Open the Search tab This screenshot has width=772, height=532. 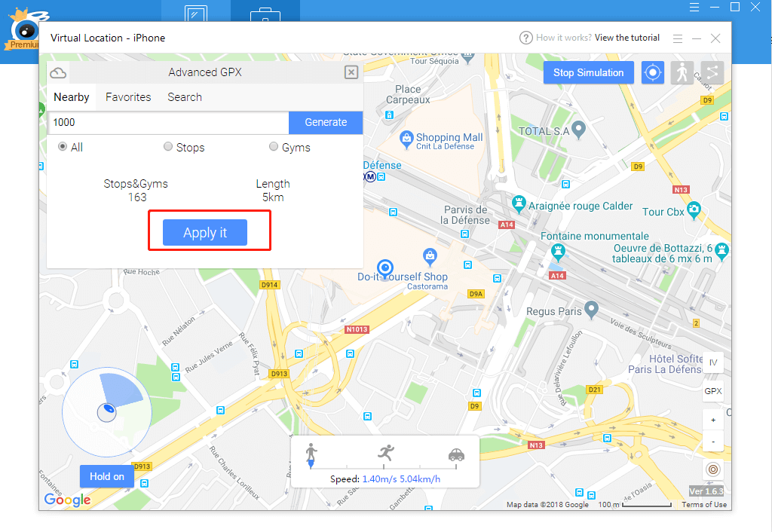[185, 97]
